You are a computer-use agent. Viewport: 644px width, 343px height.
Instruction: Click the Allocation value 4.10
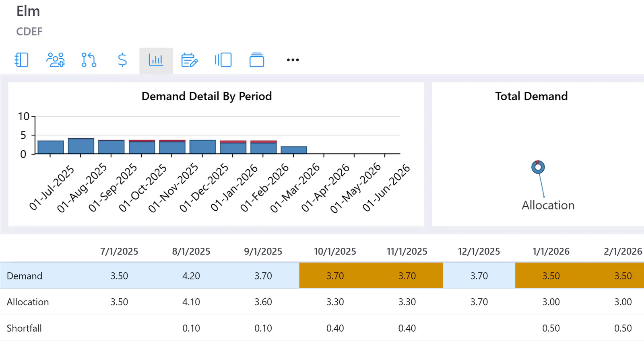coord(191,302)
